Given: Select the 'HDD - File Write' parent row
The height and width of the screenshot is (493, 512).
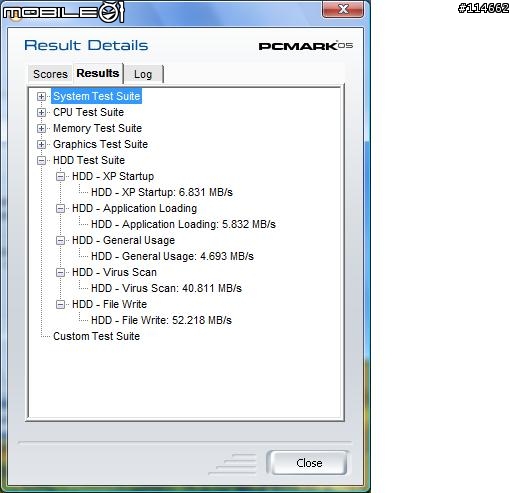Looking at the screenshot, I should pos(109,304).
